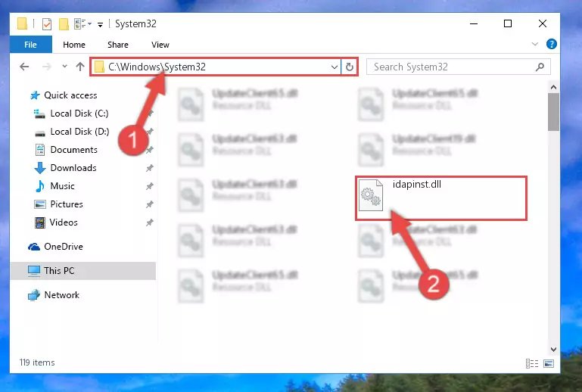Click the folder icon at title bar left
Image resolution: width=582 pixels, height=392 pixels.
[22, 23]
